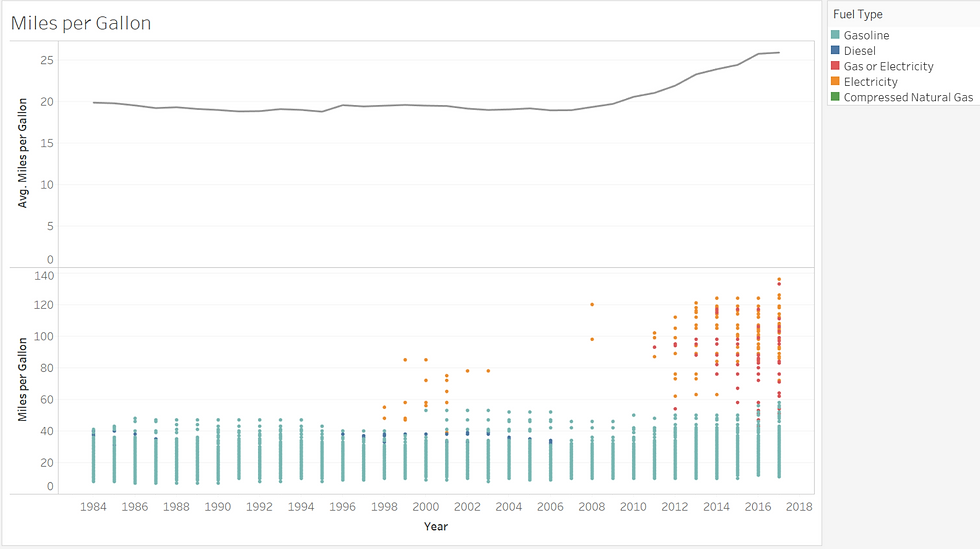980x549 pixels.
Task: Click the Avg. Miles per Gallon axis label
Action: [22, 153]
